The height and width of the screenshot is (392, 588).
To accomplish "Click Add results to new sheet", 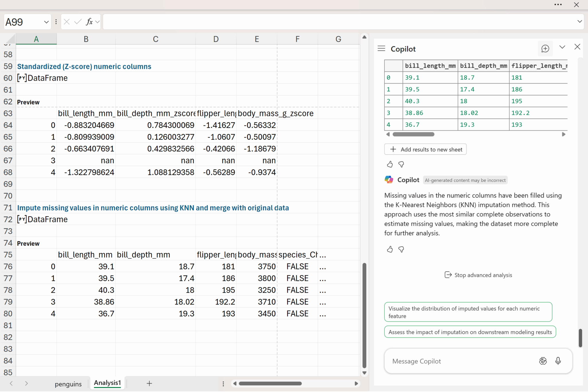I will tap(425, 149).
